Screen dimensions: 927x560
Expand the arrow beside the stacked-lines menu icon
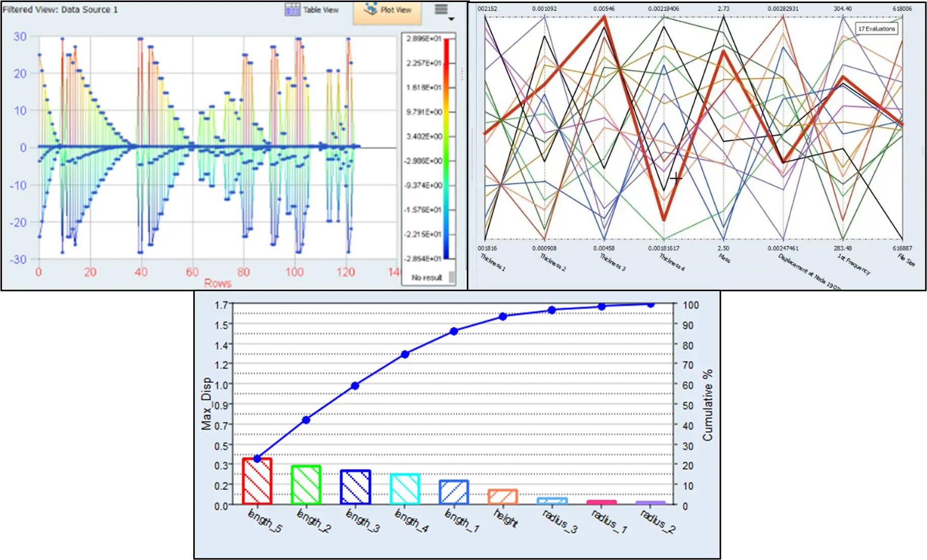(x=451, y=18)
